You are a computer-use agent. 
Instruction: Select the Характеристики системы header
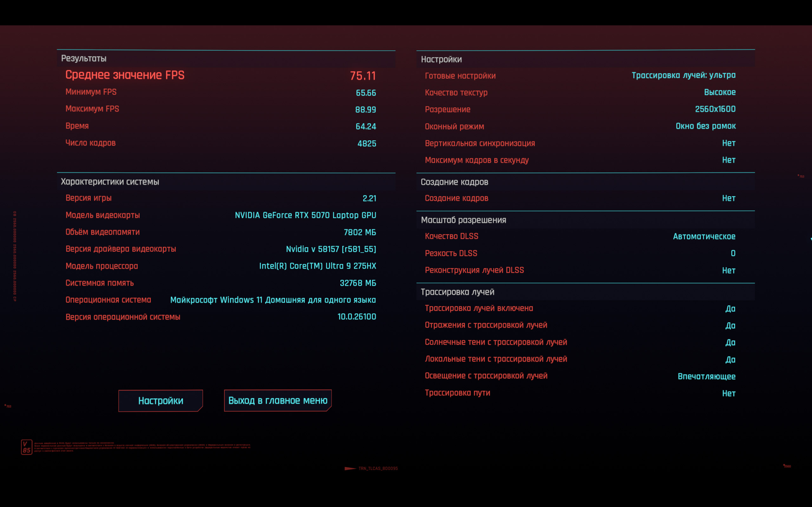pos(110,182)
